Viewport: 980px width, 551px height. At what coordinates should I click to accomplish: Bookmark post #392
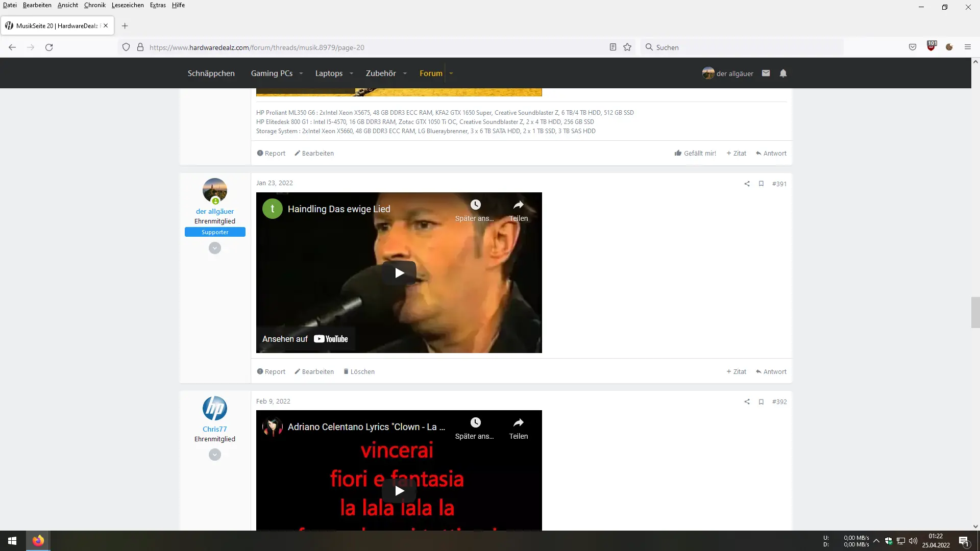point(761,402)
